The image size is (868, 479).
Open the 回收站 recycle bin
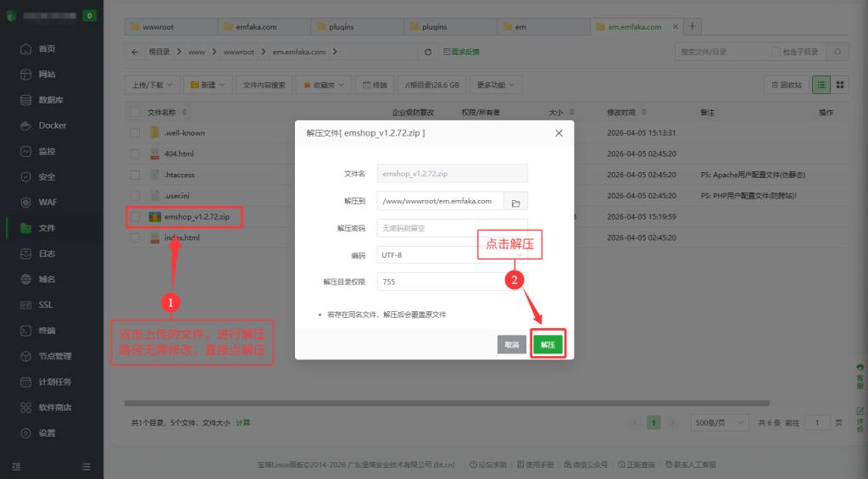pos(787,85)
